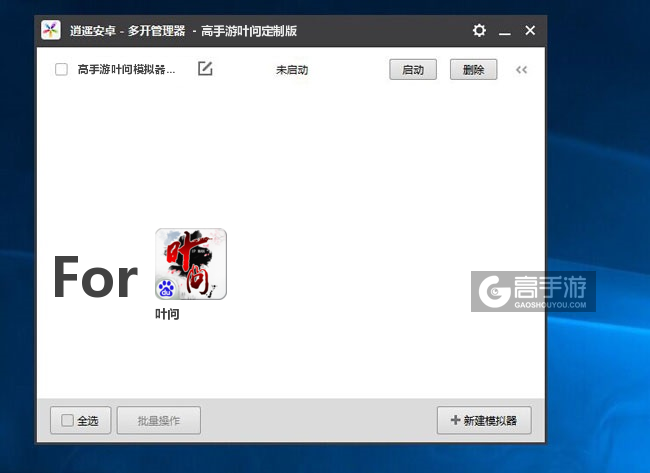The width and height of the screenshot is (650, 473).
Task: Open settings via the gear icon
Action: click(479, 30)
